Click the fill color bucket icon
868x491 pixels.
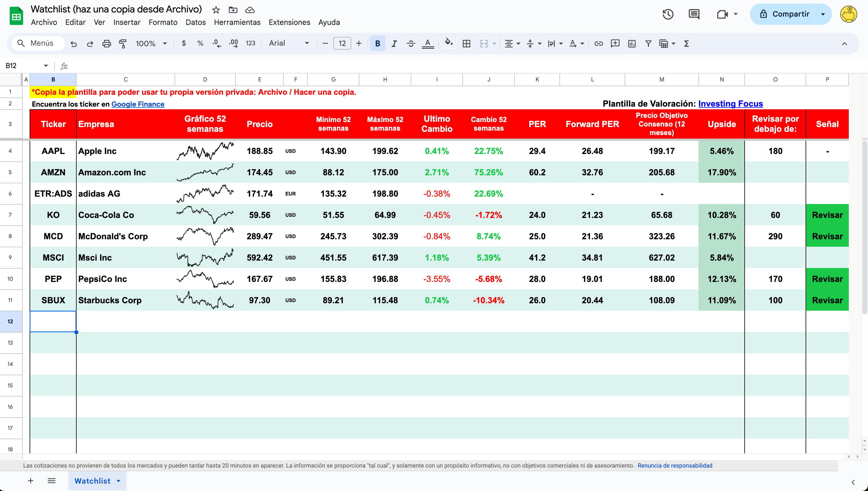coord(448,43)
